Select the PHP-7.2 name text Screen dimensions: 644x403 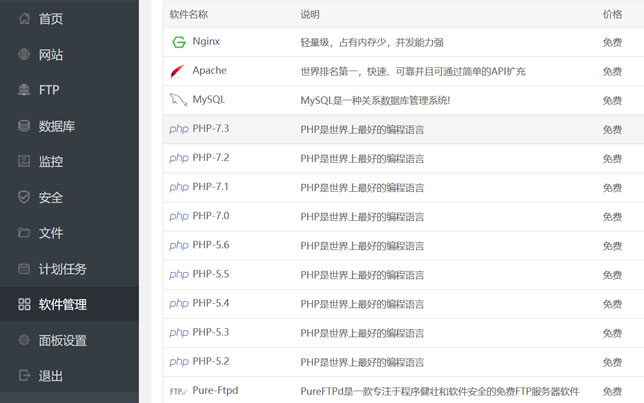(211, 158)
